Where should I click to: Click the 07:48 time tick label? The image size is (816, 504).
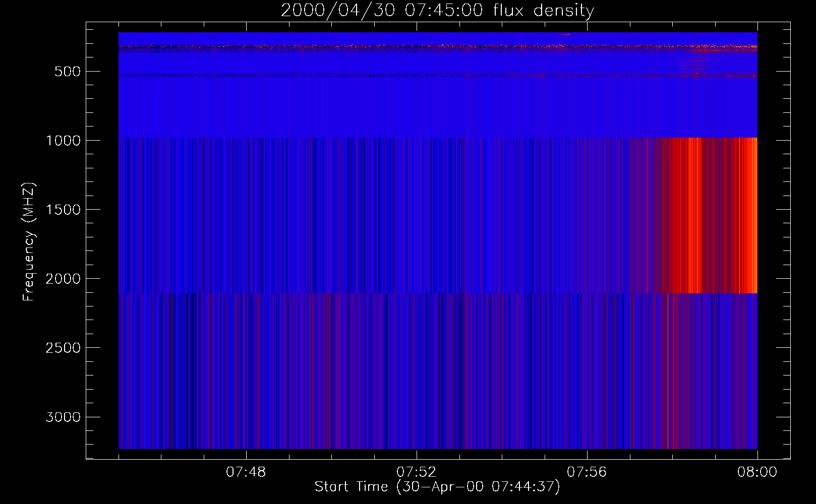(x=246, y=472)
